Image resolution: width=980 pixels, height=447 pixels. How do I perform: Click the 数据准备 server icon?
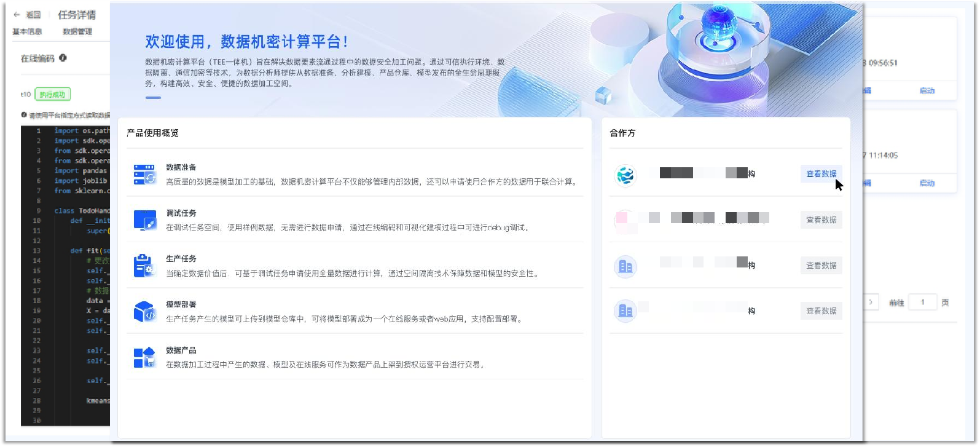[145, 175]
